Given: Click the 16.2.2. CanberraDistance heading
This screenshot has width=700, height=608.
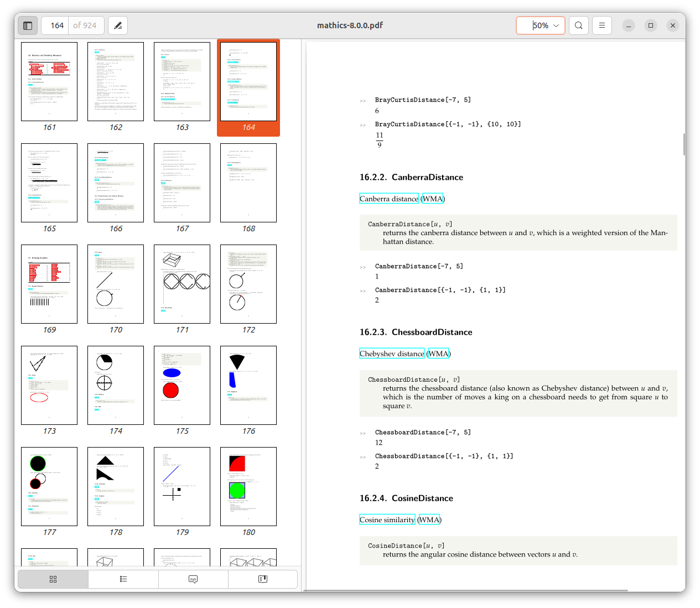Looking at the screenshot, I should 411,177.
